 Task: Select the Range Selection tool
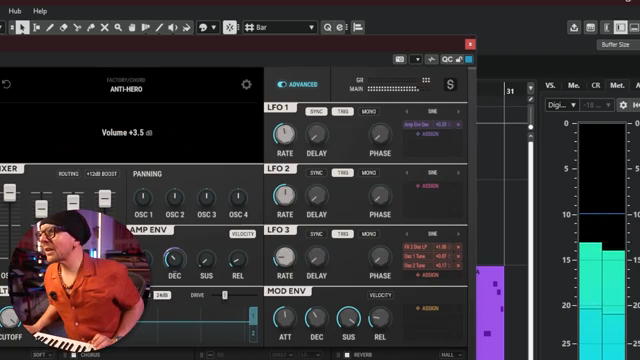pyautogui.click(x=36, y=27)
